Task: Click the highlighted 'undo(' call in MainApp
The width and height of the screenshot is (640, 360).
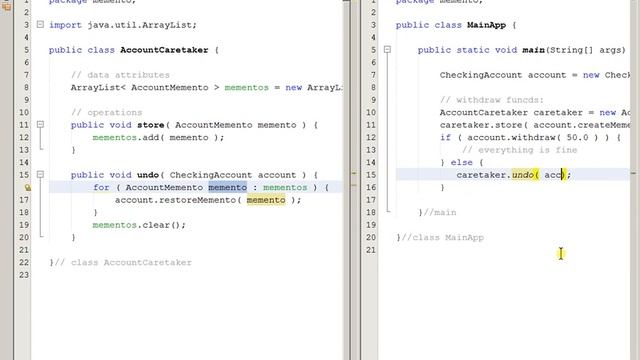Action: point(525,175)
